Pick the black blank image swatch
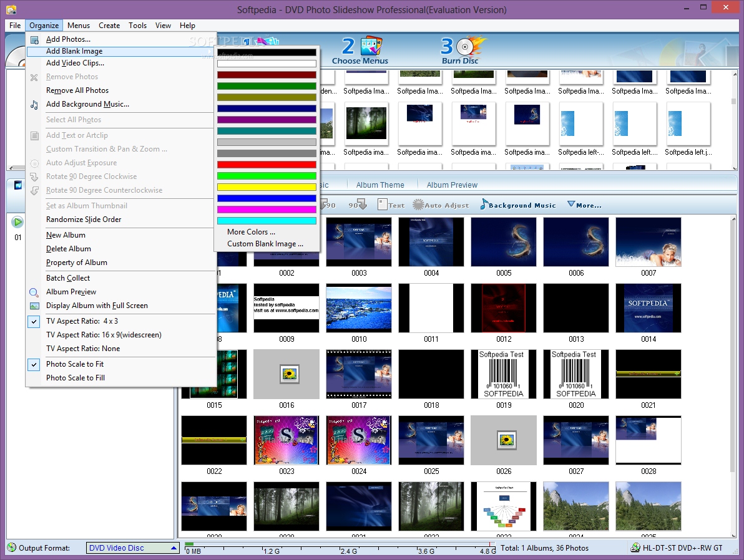 [267, 52]
